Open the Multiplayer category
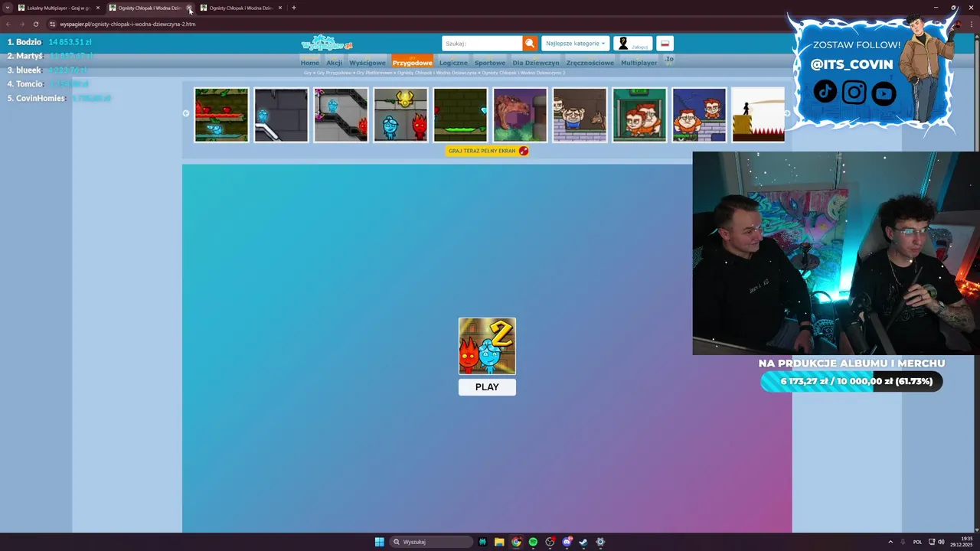 tap(639, 63)
